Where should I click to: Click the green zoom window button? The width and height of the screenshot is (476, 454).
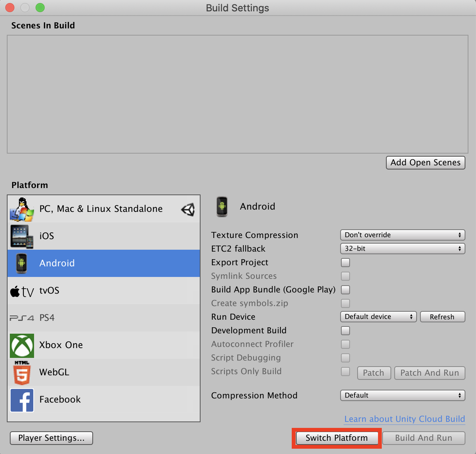pyautogui.click(x=40, y=8)
